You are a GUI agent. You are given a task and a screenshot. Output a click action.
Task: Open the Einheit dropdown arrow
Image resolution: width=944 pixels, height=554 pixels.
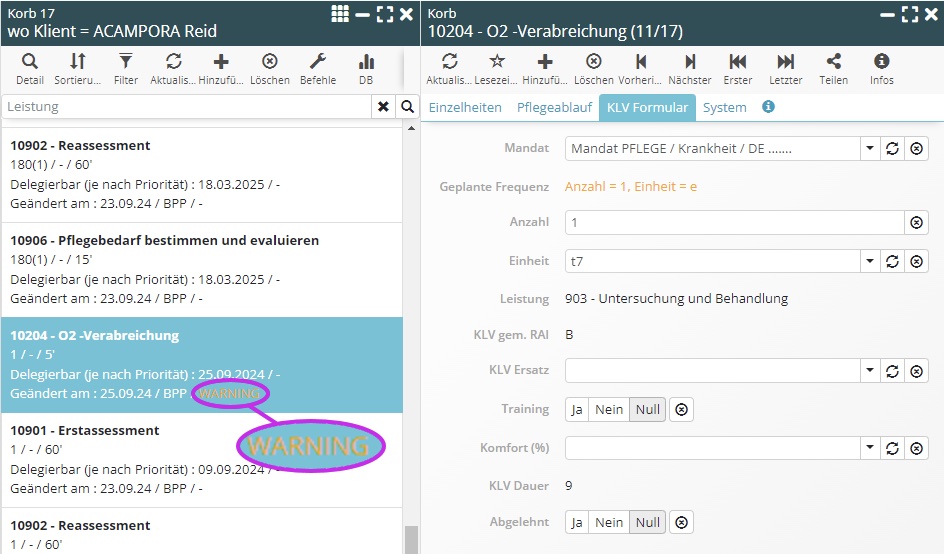[870, 261]
